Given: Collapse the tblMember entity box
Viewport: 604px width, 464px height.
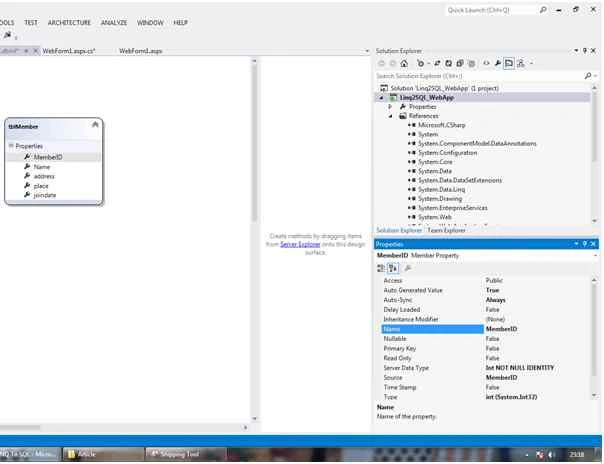Looking at the screenshot, I should click(95, 124).
